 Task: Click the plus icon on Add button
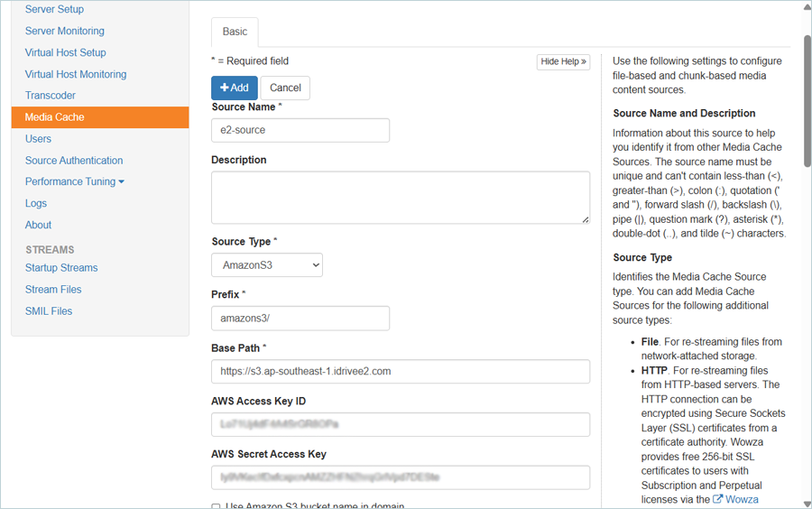pyautogui.click(x=225, y=88)
